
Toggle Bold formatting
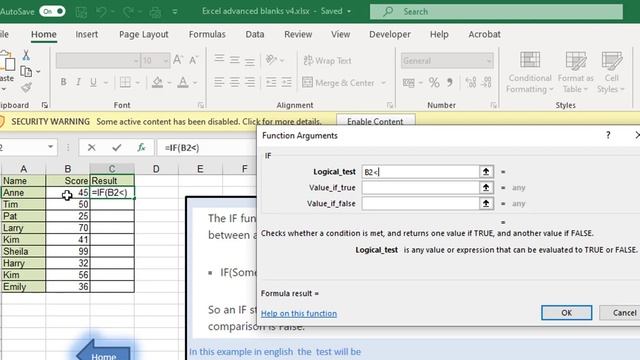pos(63,82)
